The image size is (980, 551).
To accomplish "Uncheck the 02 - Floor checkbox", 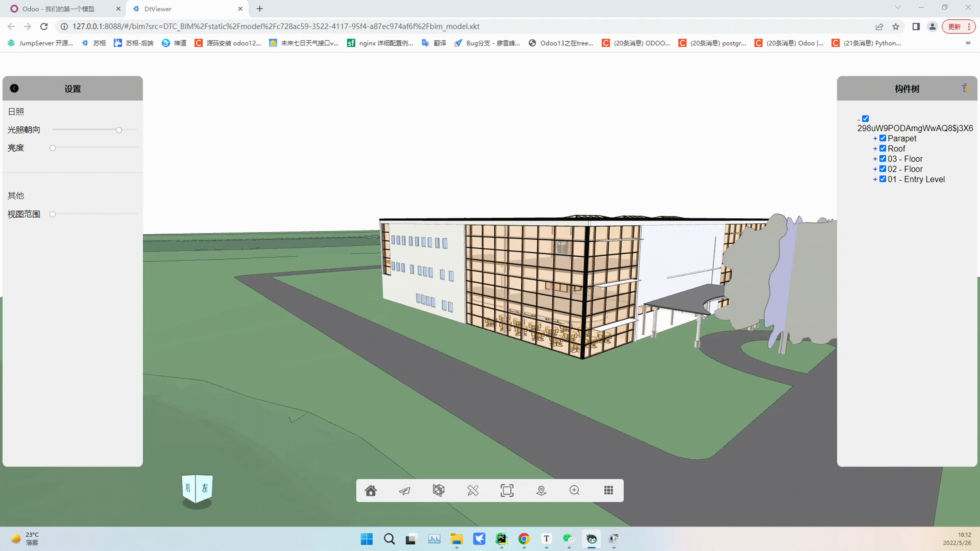I will pyautogui.click(x=883, y=169).
